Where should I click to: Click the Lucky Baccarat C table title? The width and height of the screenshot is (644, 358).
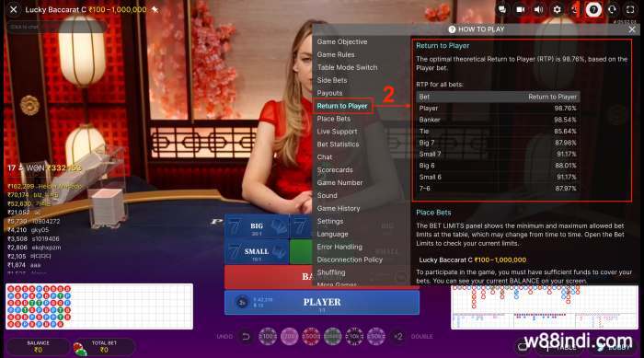click(x=55, y=9)
